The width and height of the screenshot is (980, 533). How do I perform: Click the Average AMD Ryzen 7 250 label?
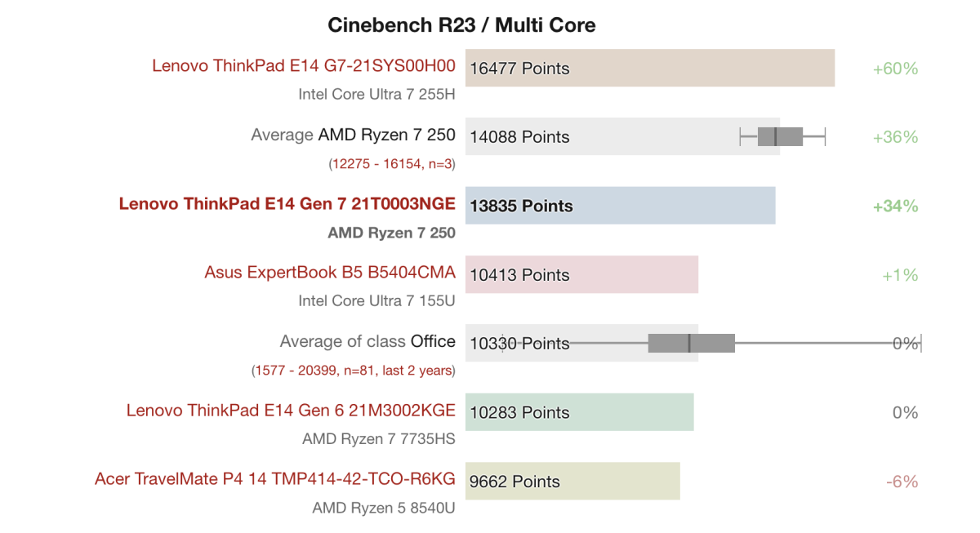point(353,135)
